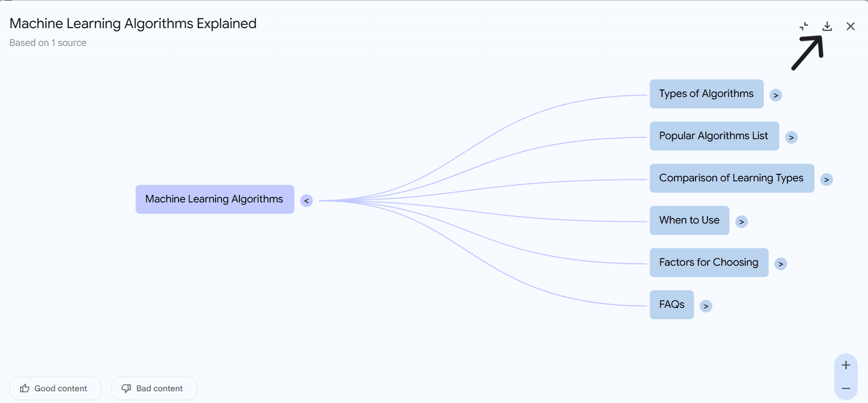Image resolution: width=868 pixels, height=403 pixels.
Task: Select the When to Use node
Action: pos(689,220)
